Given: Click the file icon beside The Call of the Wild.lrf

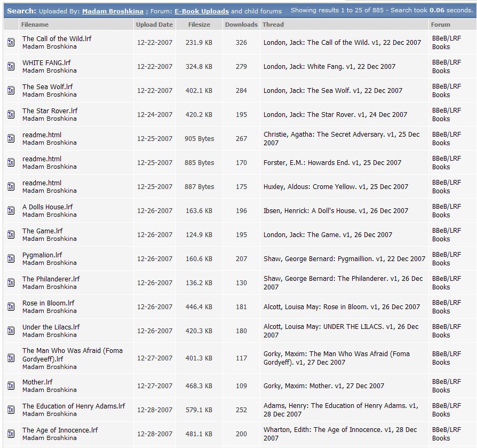Looking at the screenshot, I should tap(11, 42).
